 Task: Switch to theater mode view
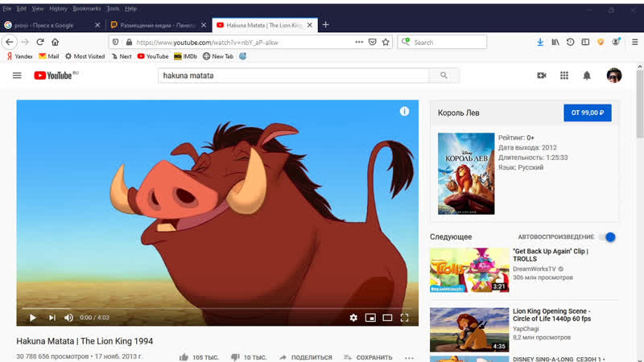tap(387, 318)
